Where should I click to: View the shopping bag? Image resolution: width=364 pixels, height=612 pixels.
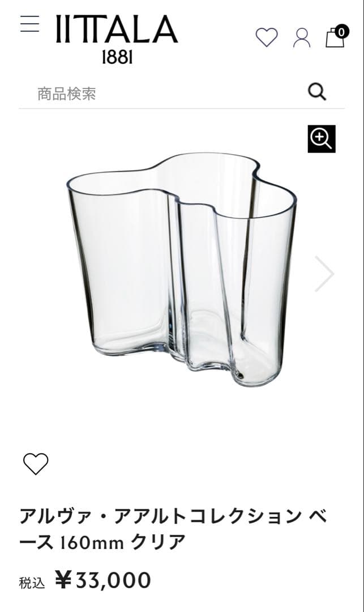pyautogui.click(x=335, y=37)
